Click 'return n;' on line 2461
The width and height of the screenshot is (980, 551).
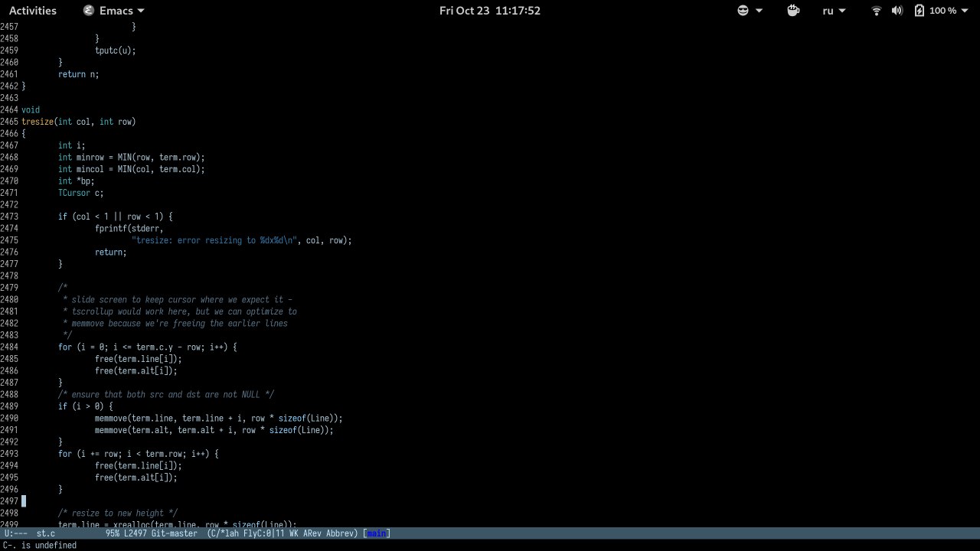(78, 74)
